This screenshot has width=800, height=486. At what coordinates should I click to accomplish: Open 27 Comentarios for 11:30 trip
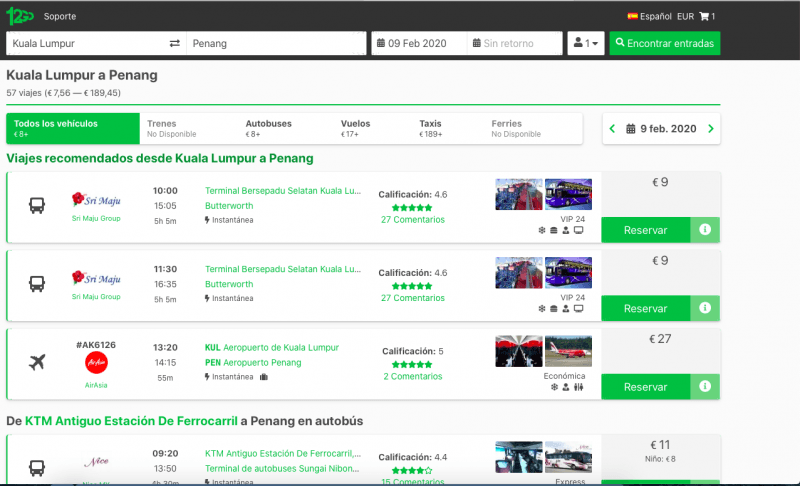(x=413, y=298)
